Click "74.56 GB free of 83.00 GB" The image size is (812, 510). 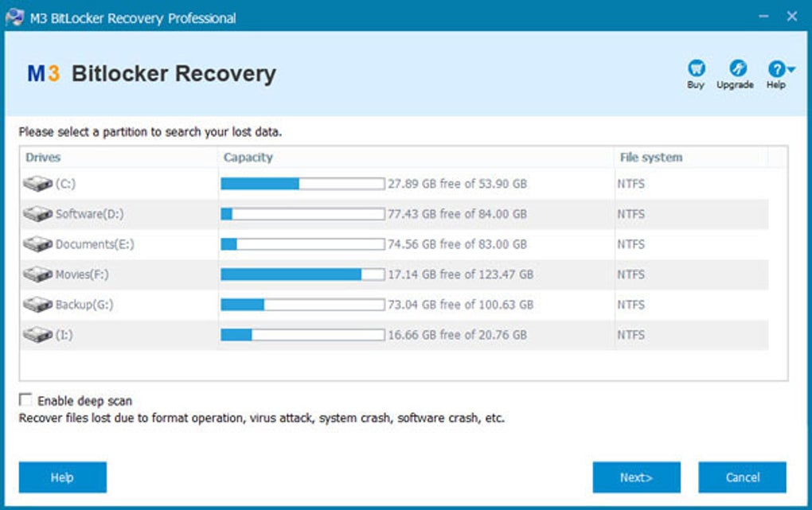point(457,244)
